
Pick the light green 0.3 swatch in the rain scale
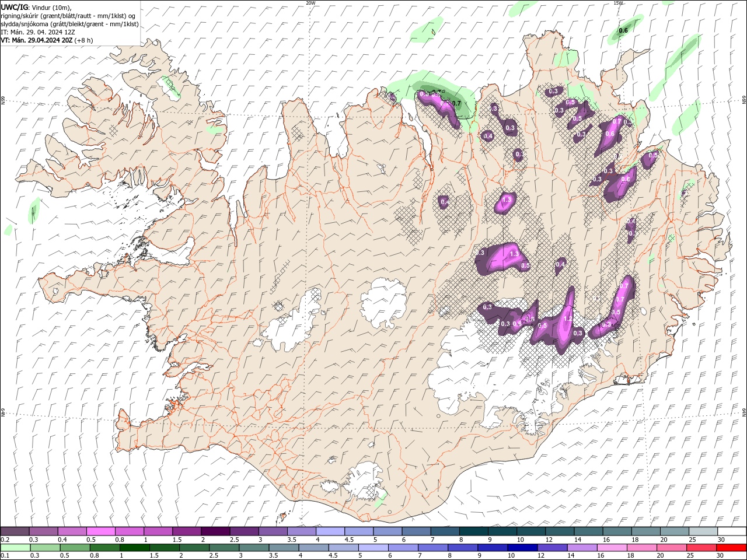[45, 548]
